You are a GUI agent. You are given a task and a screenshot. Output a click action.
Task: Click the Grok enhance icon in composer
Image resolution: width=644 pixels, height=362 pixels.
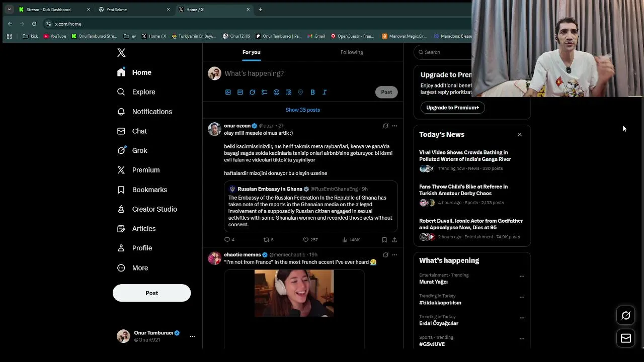(x=252, y=92)
